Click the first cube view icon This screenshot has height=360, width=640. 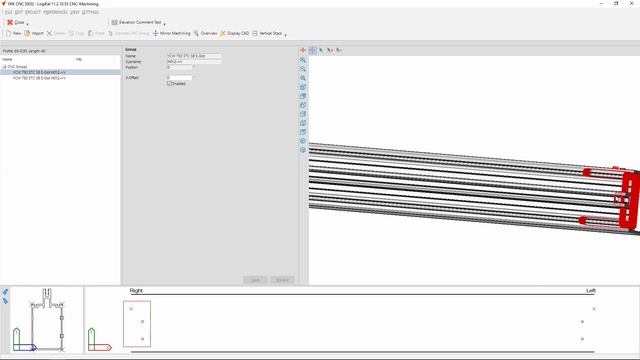click(303, 87)
